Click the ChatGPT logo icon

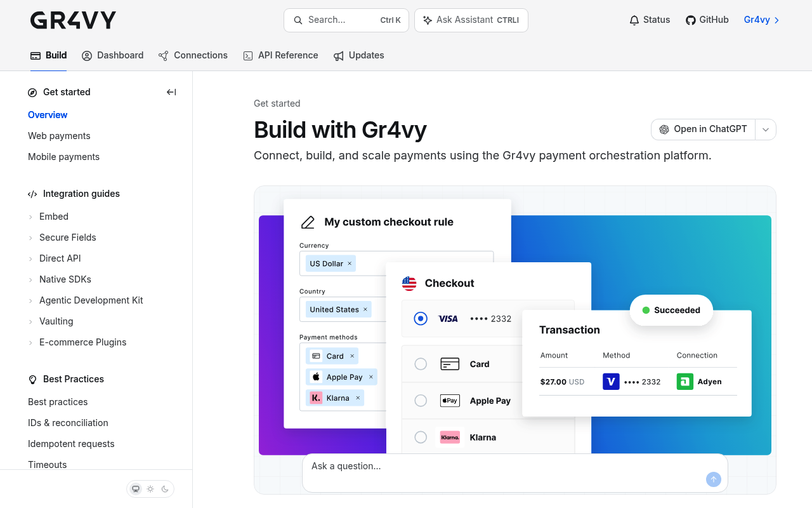tap(664, 130)
